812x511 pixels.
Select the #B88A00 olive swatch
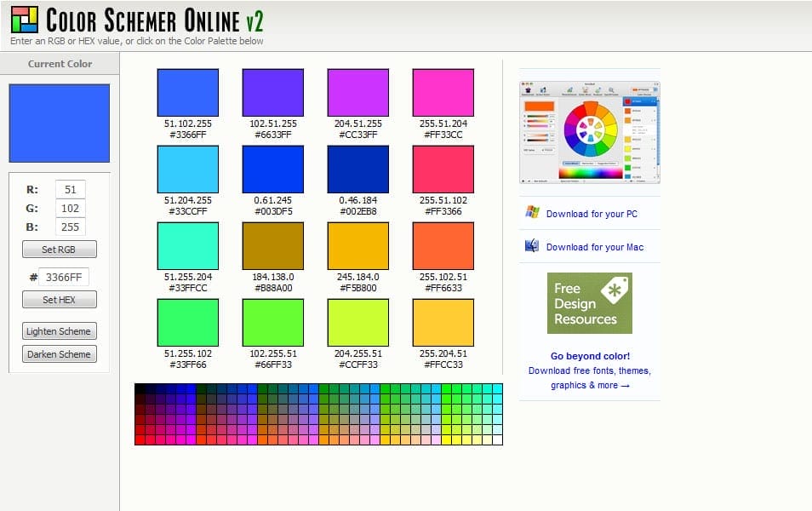coord(272,246)
